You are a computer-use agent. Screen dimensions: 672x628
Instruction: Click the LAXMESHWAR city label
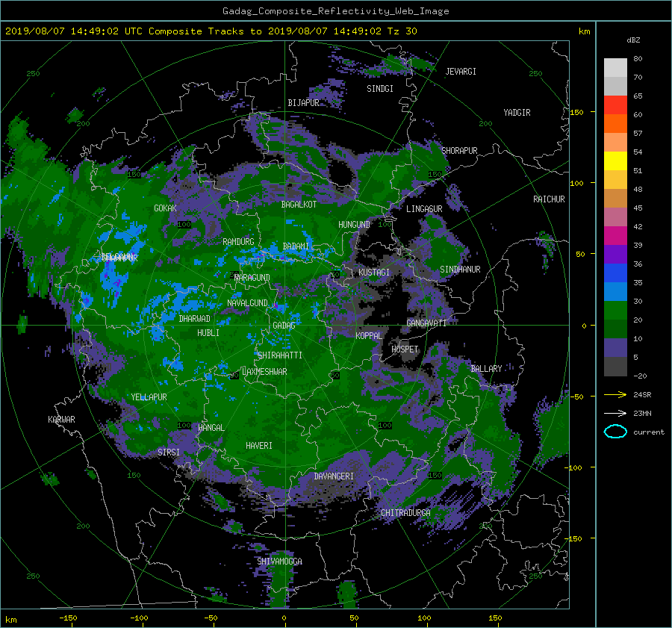(x=264, y=372)
